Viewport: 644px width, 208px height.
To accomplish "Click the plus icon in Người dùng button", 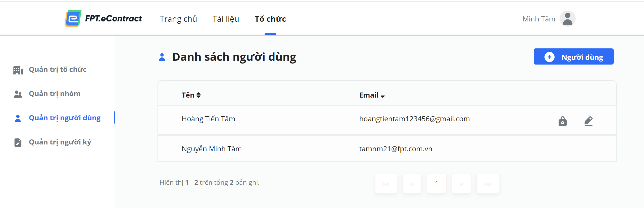I will point(549,57).
